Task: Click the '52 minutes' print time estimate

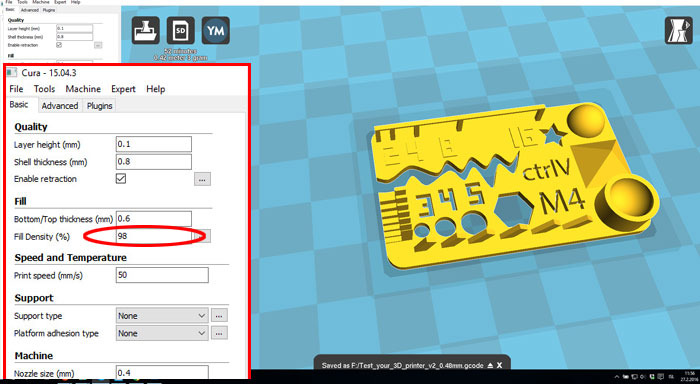Action: click(180, 51)
